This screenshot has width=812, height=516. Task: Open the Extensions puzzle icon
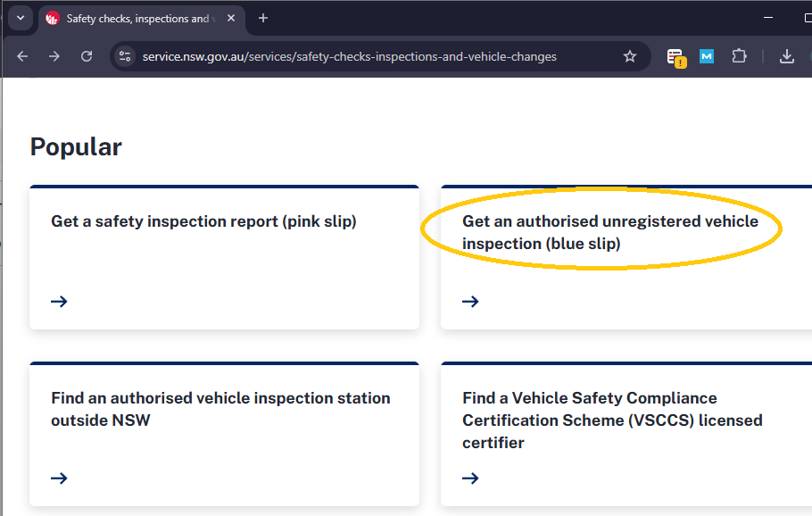coord(739,56)
